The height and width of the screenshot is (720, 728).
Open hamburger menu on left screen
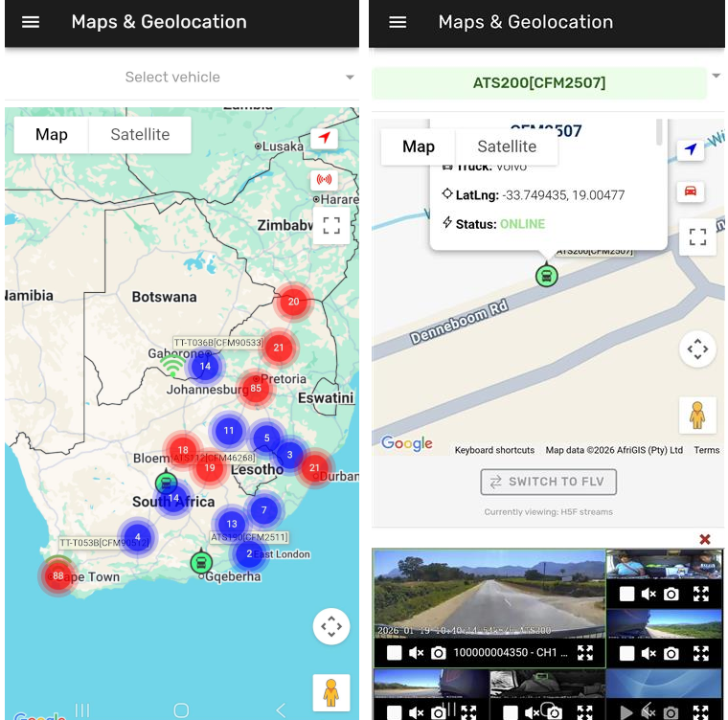click(31, 22)
